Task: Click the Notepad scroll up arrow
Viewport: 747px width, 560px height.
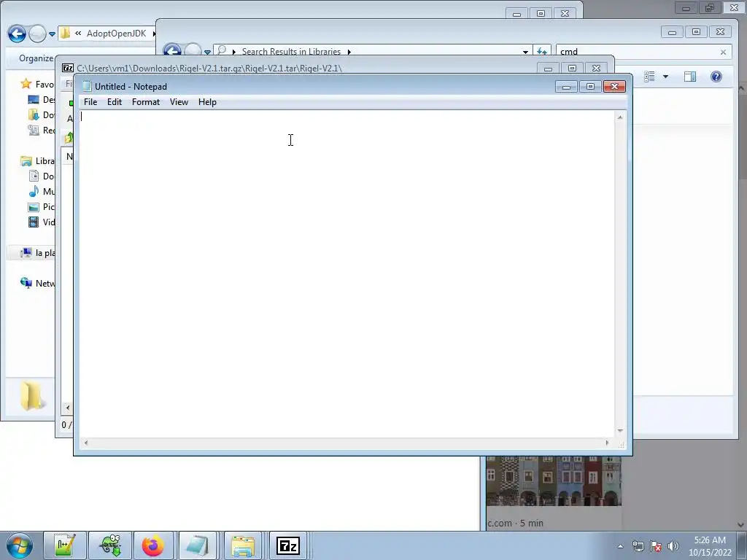Action: (620, 117)
